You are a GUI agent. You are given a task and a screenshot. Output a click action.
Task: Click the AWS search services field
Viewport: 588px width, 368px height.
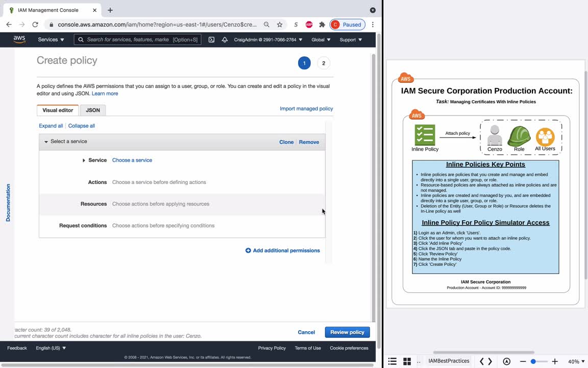tap(138, 39)
